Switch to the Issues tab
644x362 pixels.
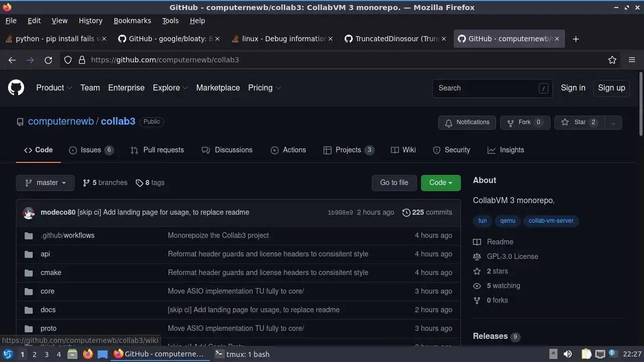91,150
